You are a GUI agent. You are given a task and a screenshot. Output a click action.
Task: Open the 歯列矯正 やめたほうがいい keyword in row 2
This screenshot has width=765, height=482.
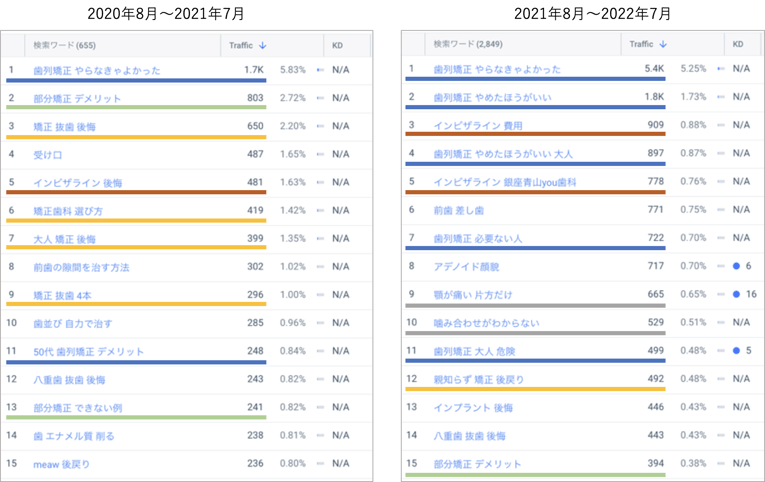493,98
